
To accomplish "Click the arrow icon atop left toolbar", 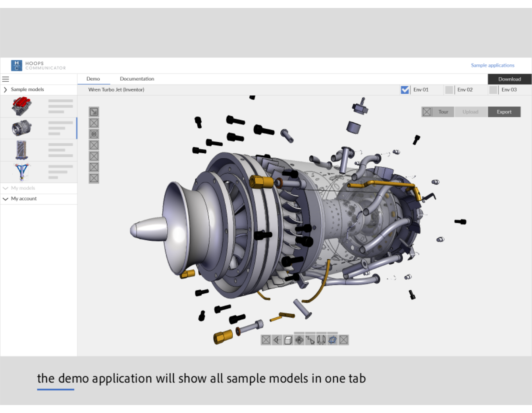I will [x=94, y=112].
